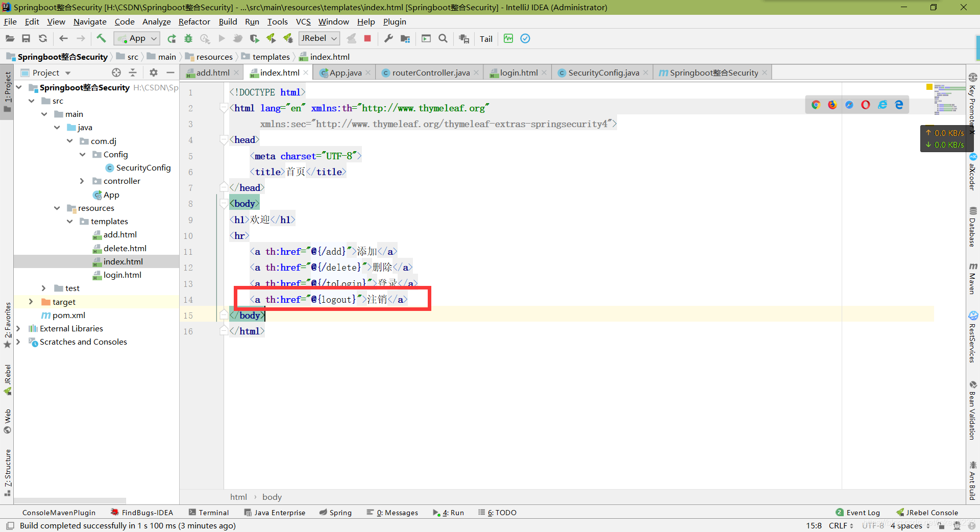Open the JRebel dropdown in toolbar
The height and width of the screenshot is (532, 980).
click(x=319, y=38)
